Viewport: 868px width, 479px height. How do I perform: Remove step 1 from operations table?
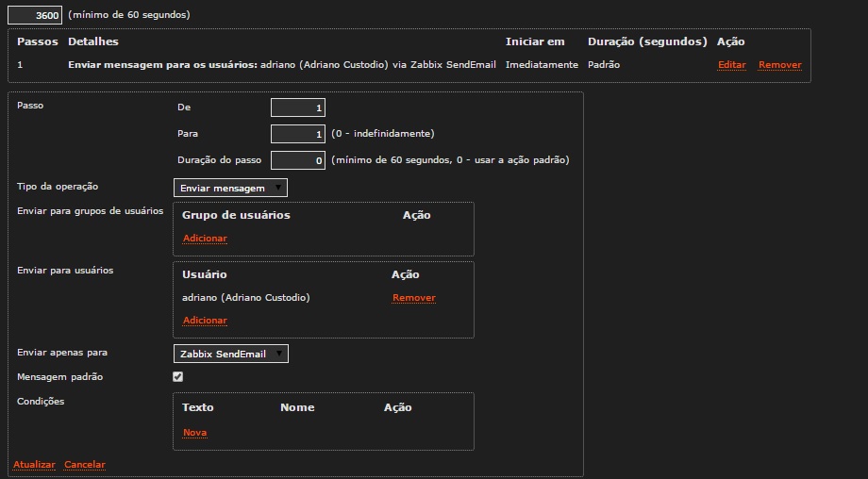779,65
